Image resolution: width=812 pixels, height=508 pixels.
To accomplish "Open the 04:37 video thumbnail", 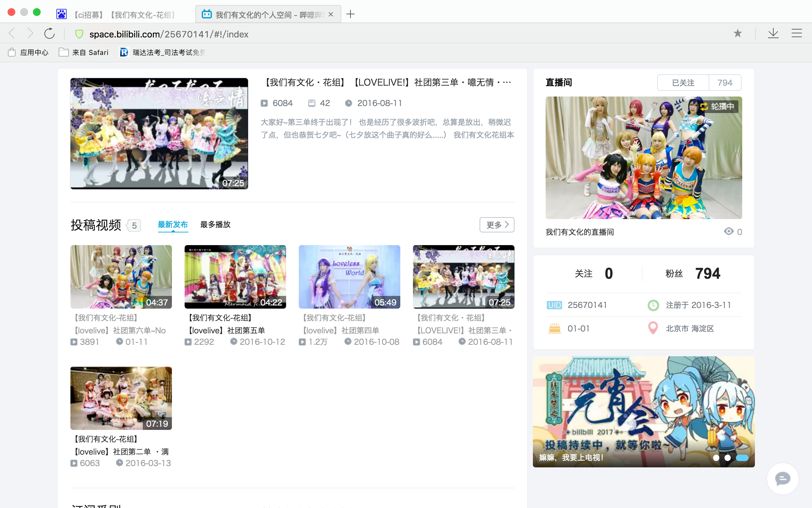I will (121, 277).
